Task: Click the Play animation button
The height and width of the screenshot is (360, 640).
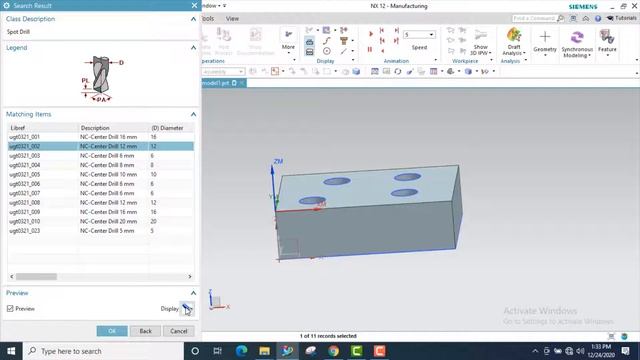Action: click(x=371, y=34)
